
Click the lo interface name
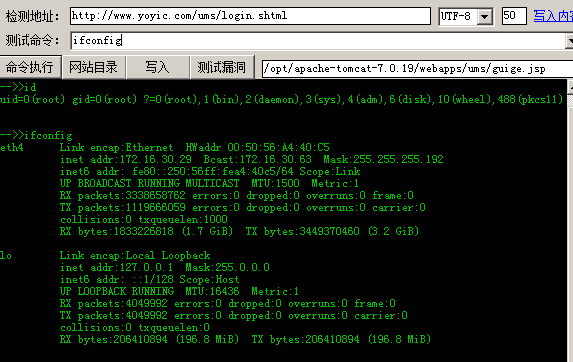[x=6, y=256]
